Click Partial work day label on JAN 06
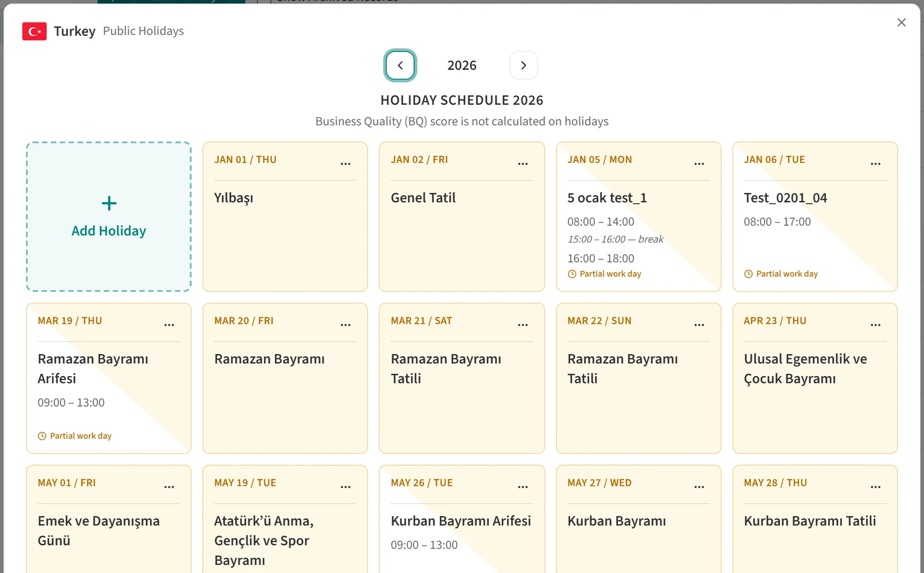 point(787,274)
